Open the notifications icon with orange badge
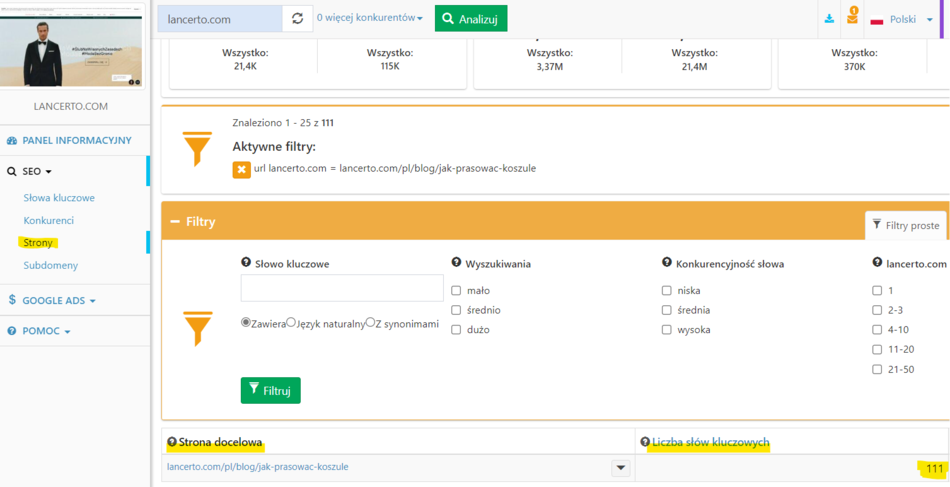950x487 pixels. pyautogui.click(x=852, y=17)
